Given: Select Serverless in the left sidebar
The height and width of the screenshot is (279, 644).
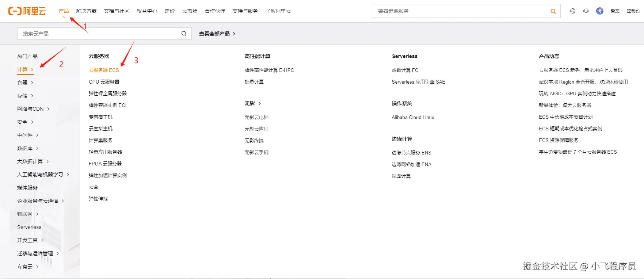Looking at the screenshot, I should (29, 227).
